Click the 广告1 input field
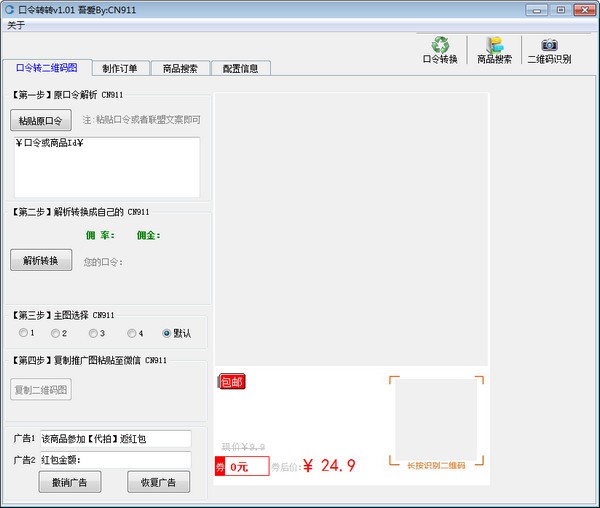600x508 pixels. click(116, 439)
